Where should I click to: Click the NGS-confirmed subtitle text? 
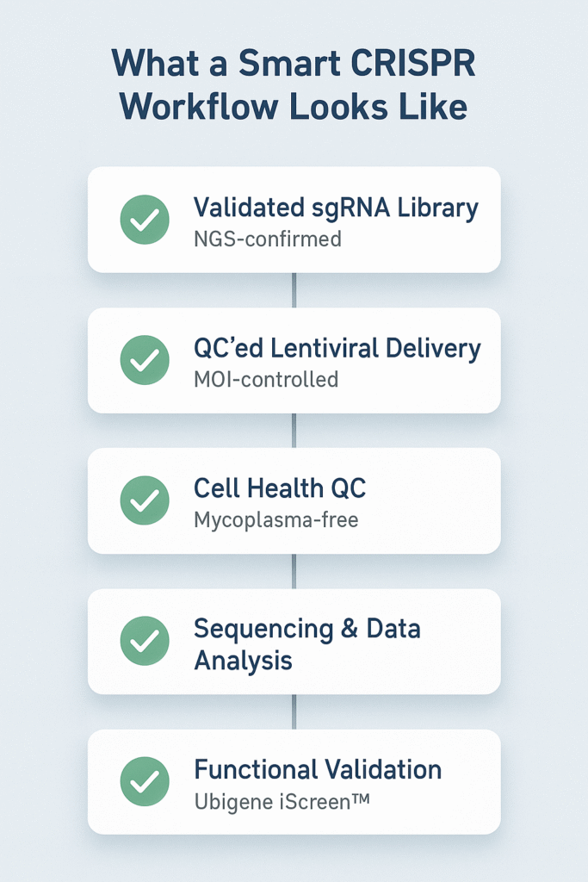coord(268,239)
